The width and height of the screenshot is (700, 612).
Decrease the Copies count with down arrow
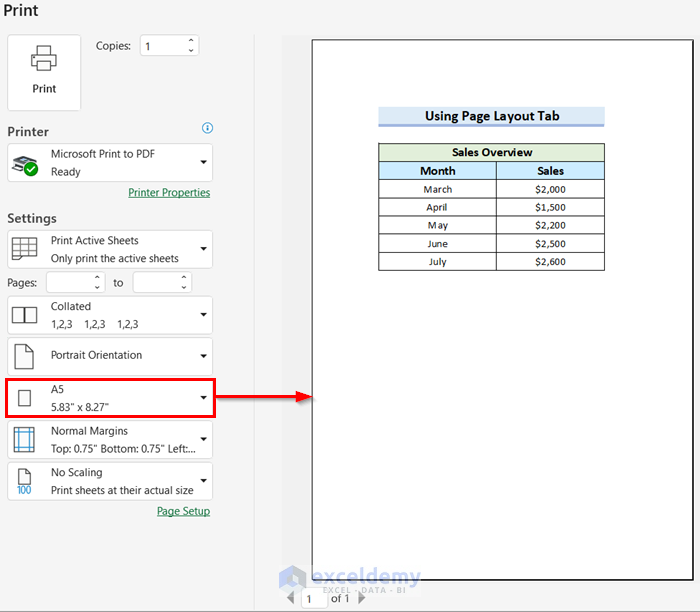pyautogui.click(x=191, y=50)
